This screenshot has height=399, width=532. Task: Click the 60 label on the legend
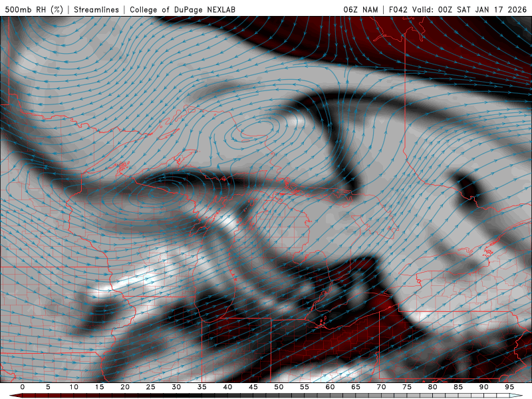330,387
